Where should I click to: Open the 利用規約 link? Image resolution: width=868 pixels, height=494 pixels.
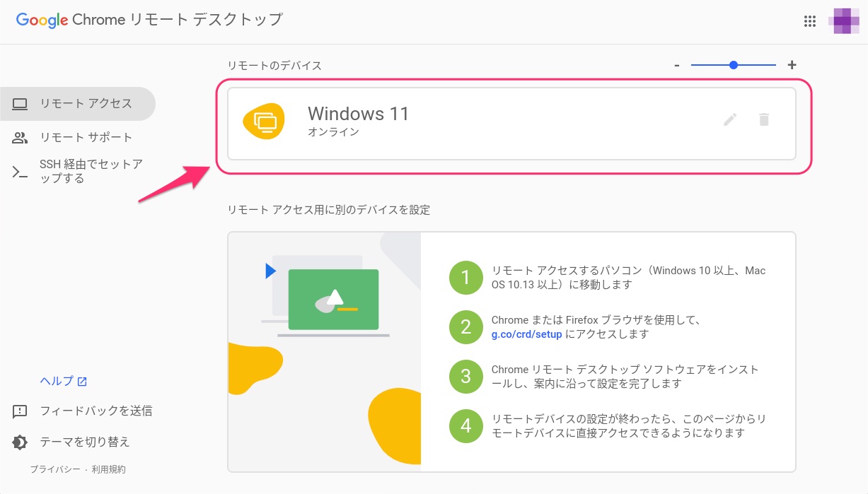(x=108, y=469)
